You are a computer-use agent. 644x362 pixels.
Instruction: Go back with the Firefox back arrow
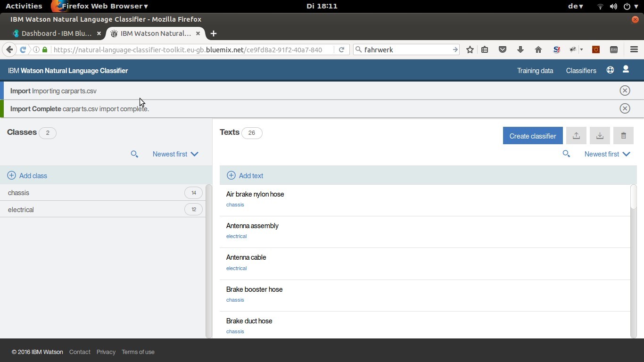pyautogui.click(x=9, y=49)
